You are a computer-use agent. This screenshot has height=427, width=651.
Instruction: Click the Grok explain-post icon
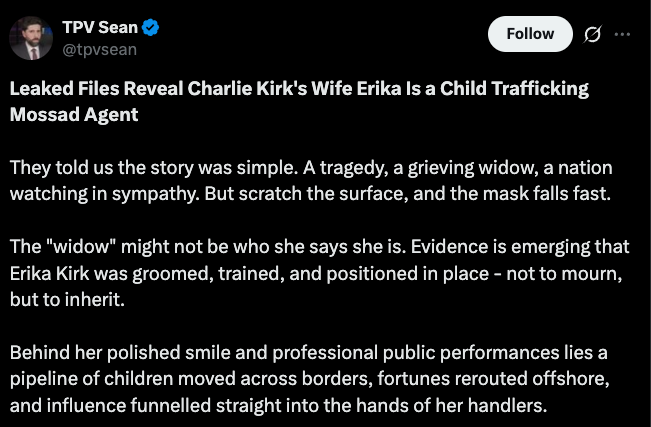pyautogui.click(x=591, y=35)
